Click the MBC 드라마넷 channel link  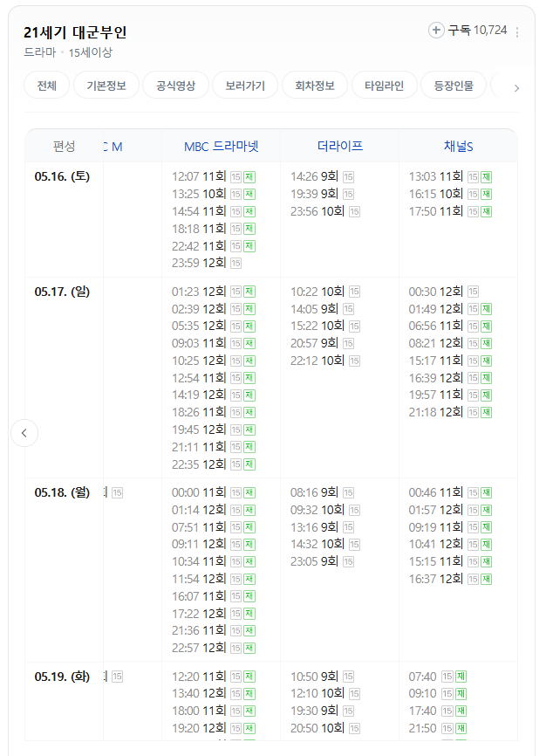click(x=222, y=146)
